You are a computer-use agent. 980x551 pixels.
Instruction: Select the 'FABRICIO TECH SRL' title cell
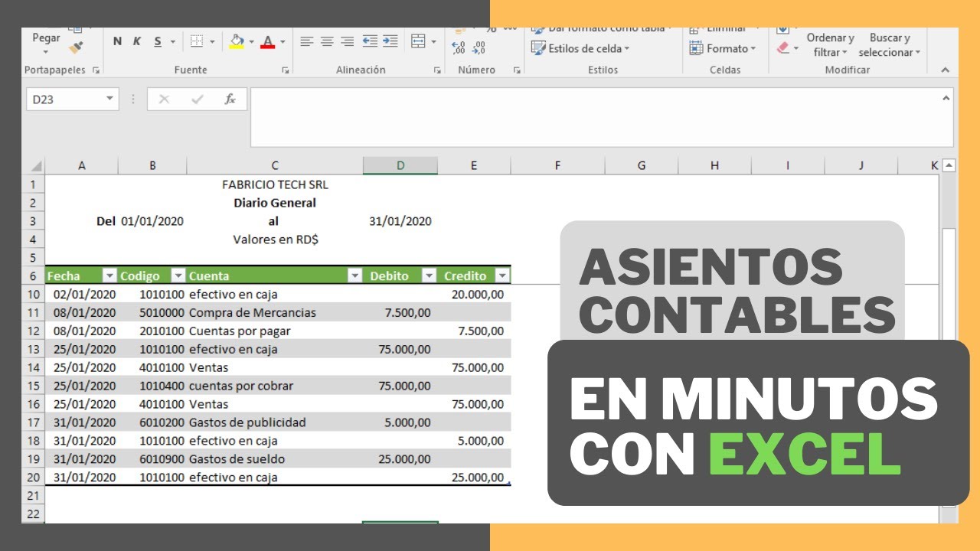tap(275, 184)
